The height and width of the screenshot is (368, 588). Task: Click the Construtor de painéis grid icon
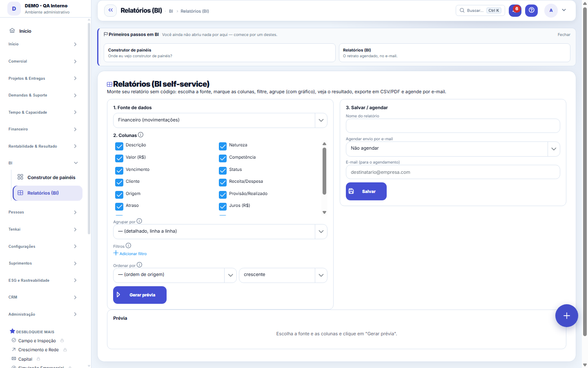20,177
